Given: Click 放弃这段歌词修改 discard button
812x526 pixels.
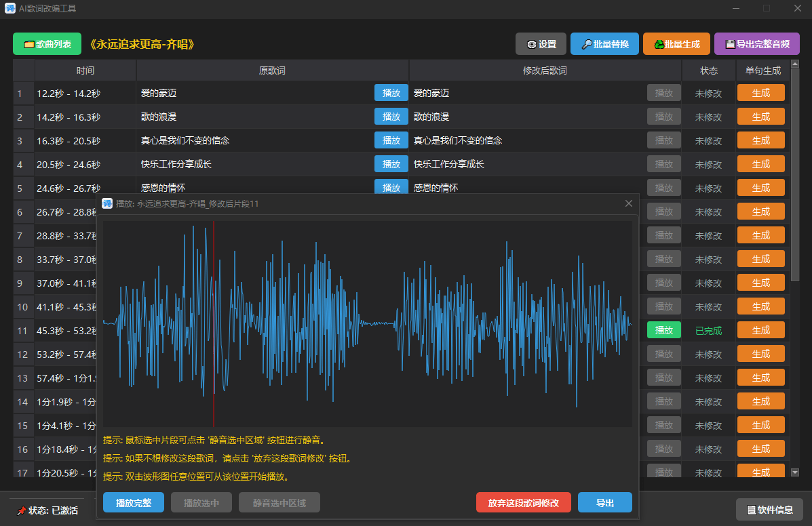Looking at the screenshot, I should tap(523, 502).
